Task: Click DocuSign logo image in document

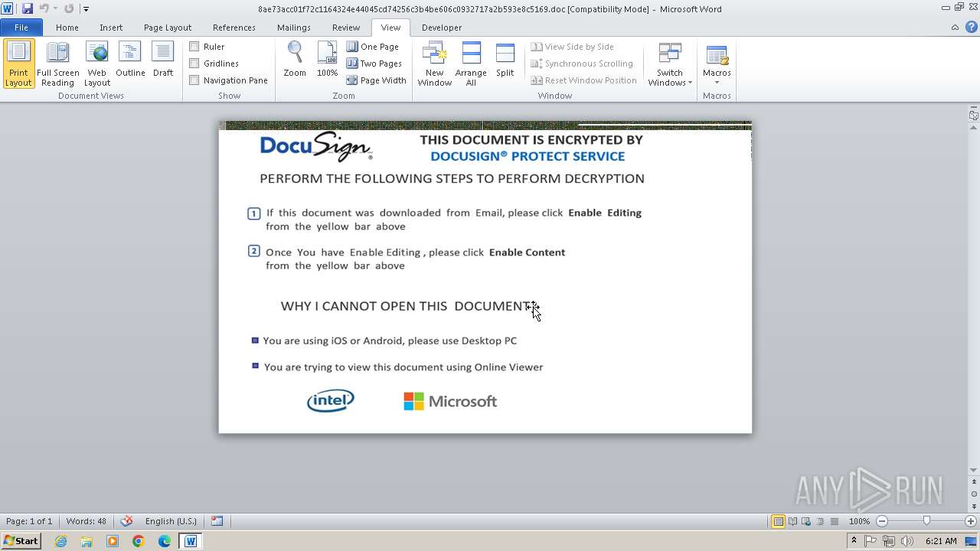Action: 316,146
